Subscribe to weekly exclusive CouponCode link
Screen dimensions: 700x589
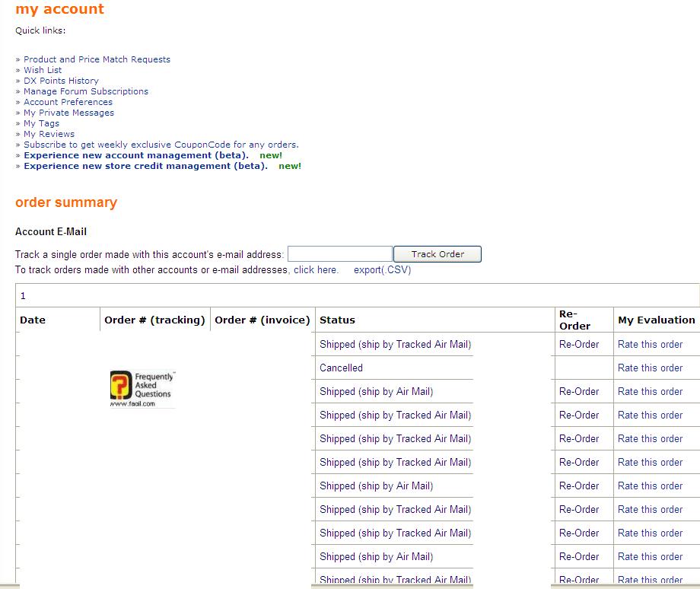pyautogui.click(x=161, y=145)
